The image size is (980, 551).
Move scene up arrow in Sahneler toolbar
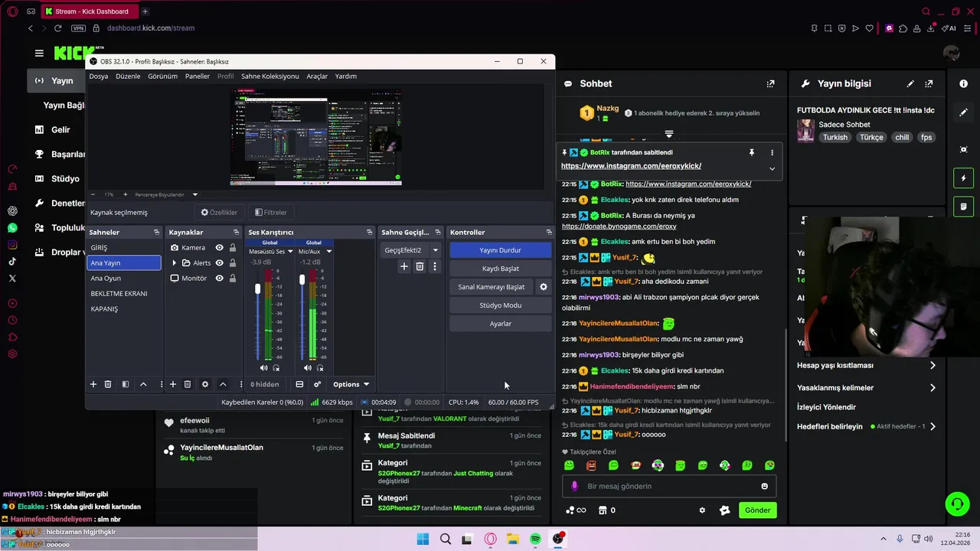[143, 384]
